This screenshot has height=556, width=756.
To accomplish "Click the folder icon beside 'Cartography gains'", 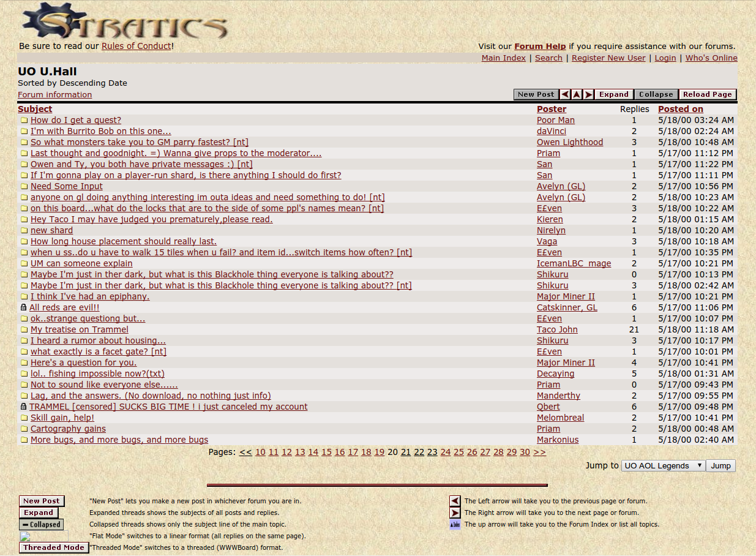I will click(x=24, y=429).
